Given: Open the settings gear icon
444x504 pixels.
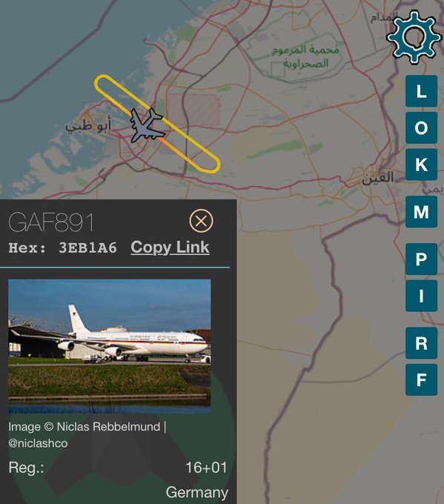Looking at the screenshot, I should pos(414,36).
